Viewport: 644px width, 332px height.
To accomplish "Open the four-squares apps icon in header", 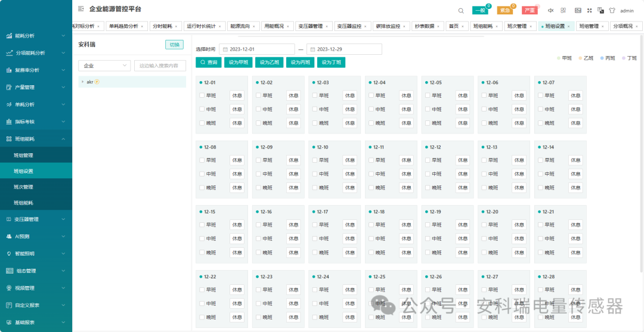I will [563, 11].
